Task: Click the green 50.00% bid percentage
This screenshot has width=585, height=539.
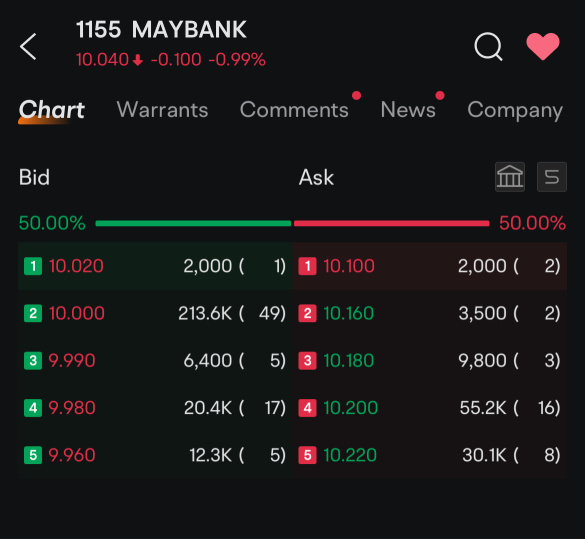Action: tap(52, 223)
